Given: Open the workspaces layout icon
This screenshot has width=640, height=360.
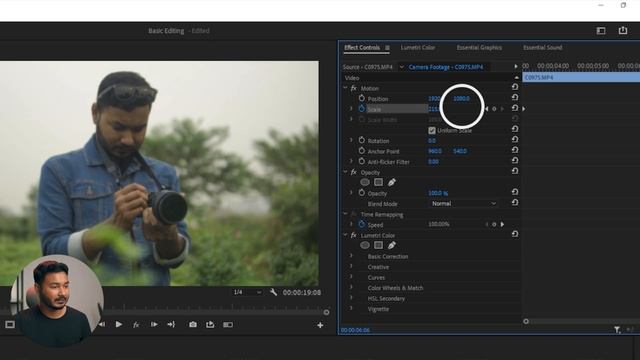Looking at the screenshot, I should [601, 31].
